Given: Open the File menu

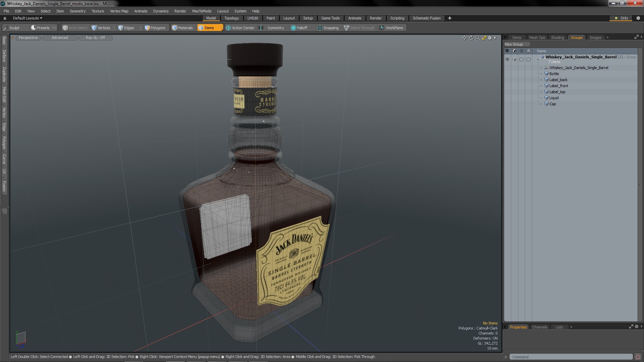Looking at the screenshot, I should click(6, 11).
